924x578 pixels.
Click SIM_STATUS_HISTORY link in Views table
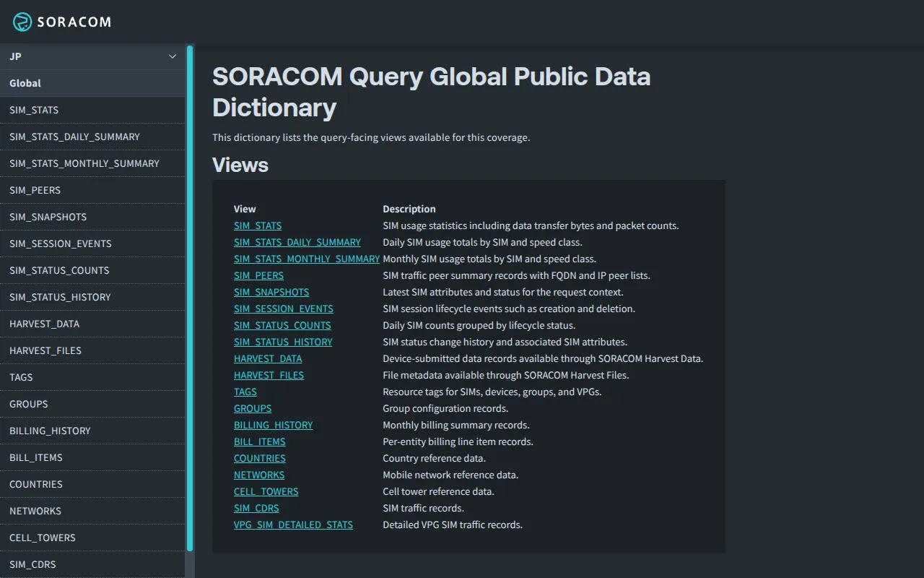[283, 342]
